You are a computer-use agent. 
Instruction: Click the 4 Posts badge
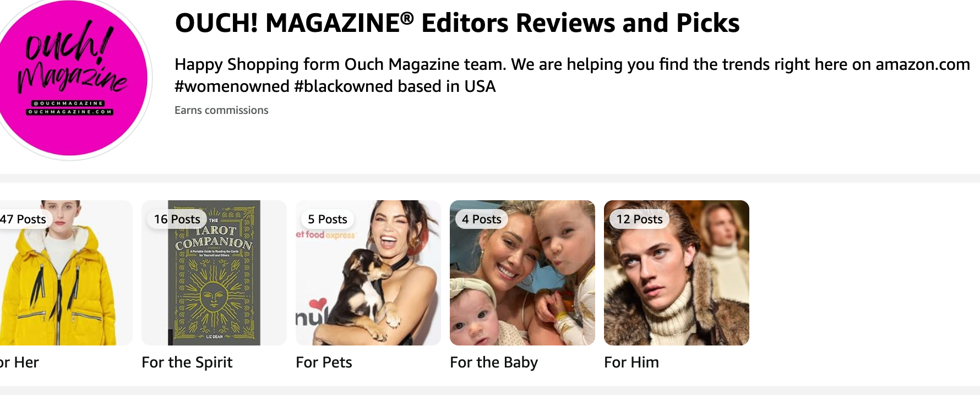pyautogui.click(x=482, y=219)
